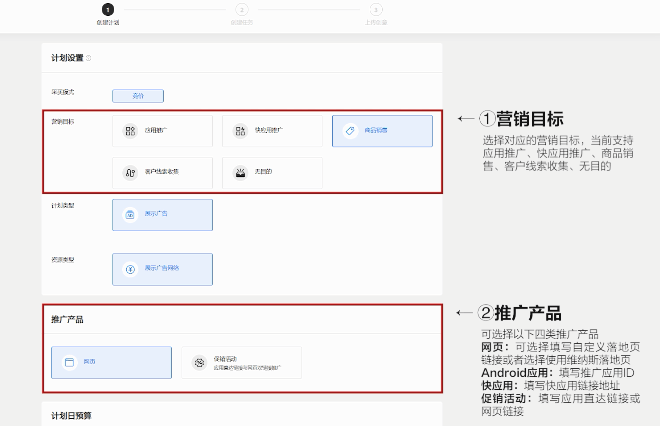This screenshot has width=660, height=426.
Task: Click the 计划日预算 section heading
Action: [x=71, y=416]
